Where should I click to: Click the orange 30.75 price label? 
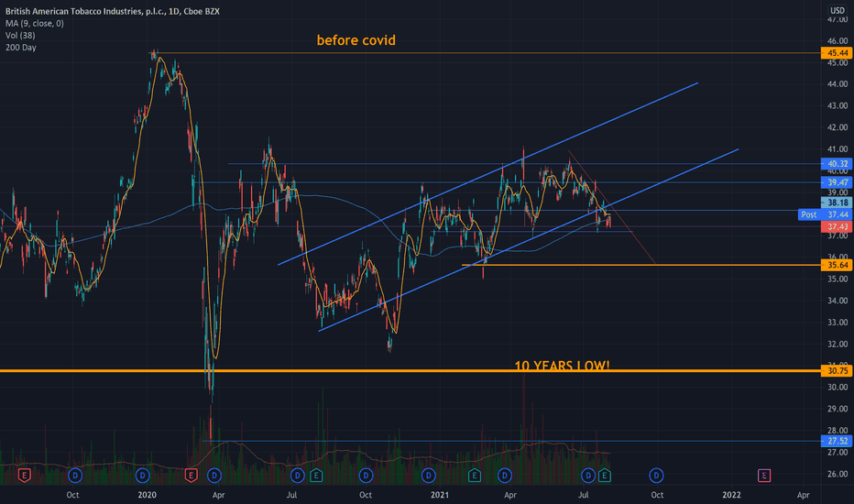coord(838,370)
